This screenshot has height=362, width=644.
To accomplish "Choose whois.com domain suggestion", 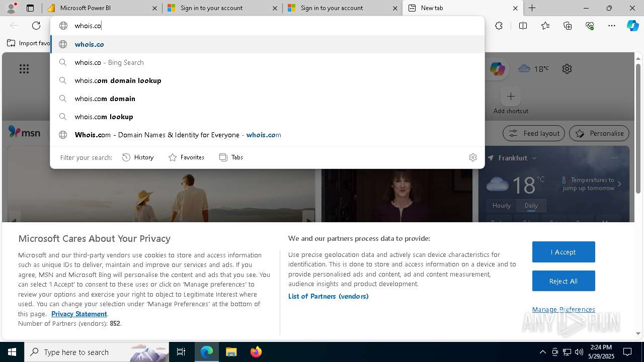I will point(267,99).
